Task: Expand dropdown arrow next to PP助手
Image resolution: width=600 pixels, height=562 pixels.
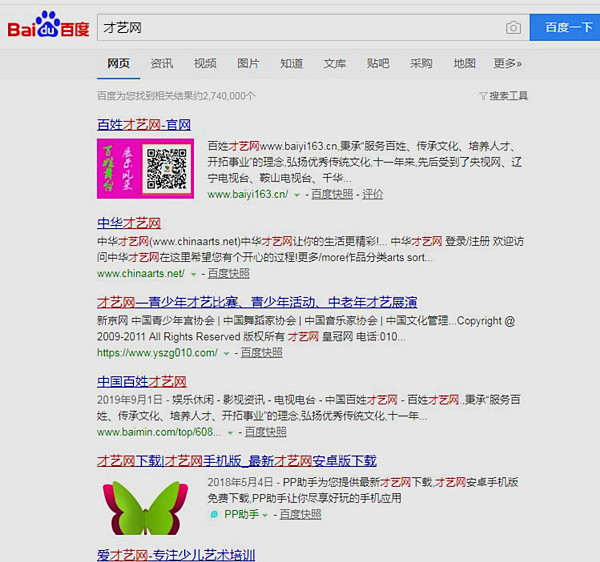Action: pyautogui.click(x=265, y=515)
